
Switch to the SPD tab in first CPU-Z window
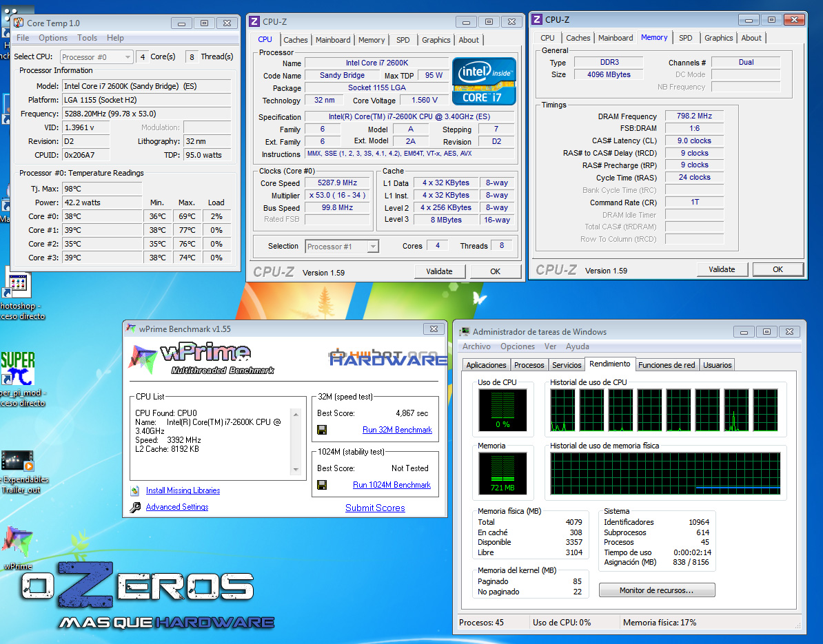(403, 40)
